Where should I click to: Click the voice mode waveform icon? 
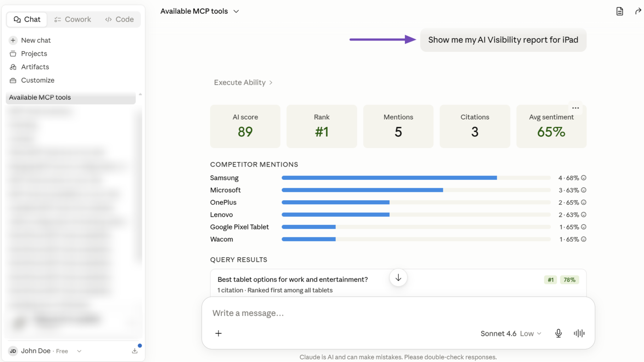[579, 333]
